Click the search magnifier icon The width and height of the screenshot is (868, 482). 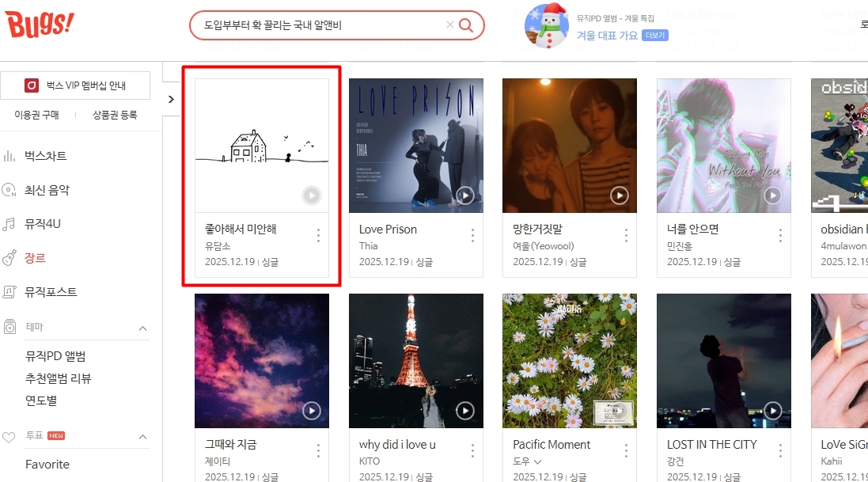pos(466,25)
